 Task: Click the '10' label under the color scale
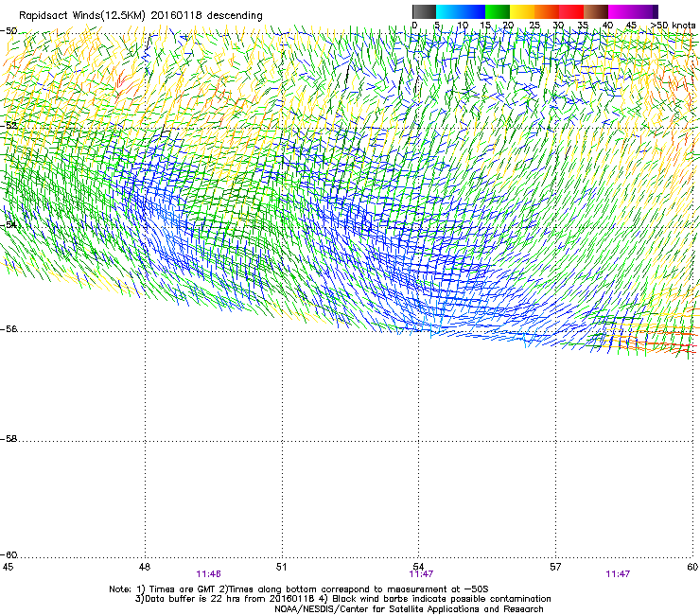click(x=463, y=25)
